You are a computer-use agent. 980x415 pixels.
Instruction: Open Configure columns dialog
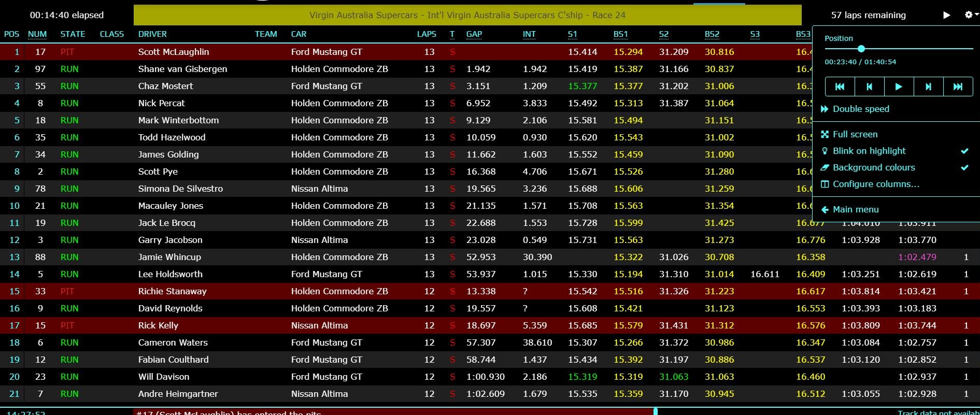tap(870, 184)
